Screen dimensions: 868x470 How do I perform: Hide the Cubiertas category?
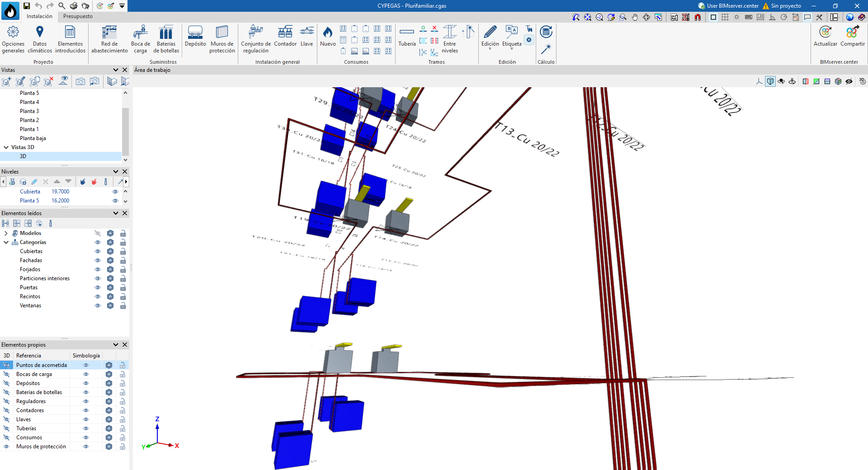(97, 251)
